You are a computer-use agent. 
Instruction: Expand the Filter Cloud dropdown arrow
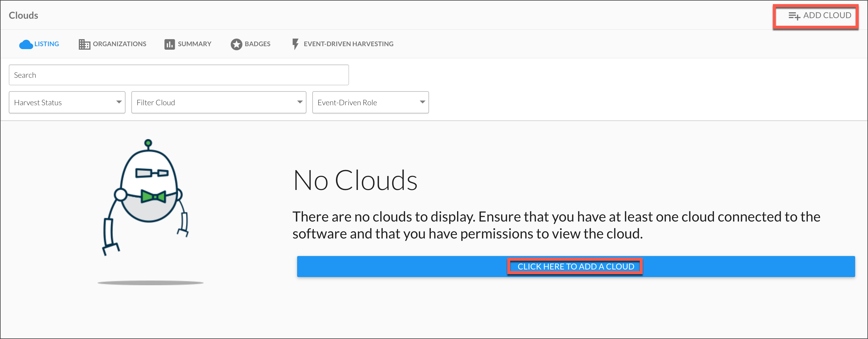pyautogui.click(x=299, y=102)
